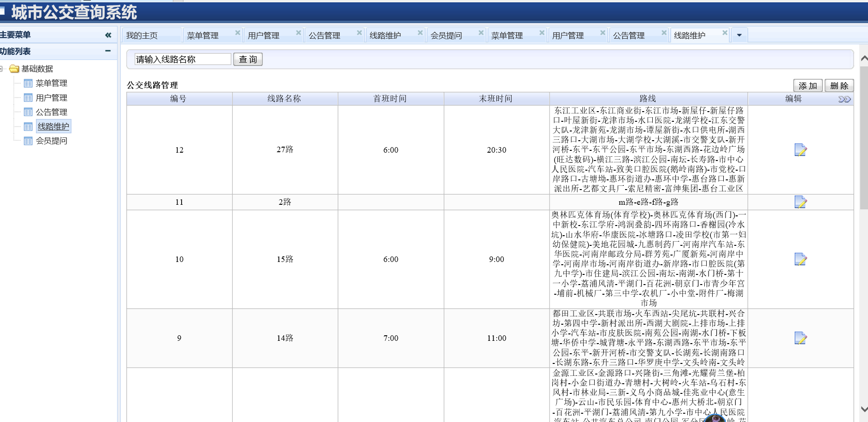The image size is (868, 422).
Task: Click the 线路名称 column header
Action: pos(285,99)
